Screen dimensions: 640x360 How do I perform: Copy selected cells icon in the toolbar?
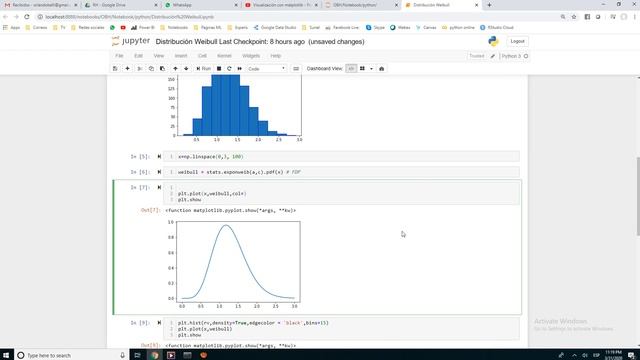tap(151, 69)
